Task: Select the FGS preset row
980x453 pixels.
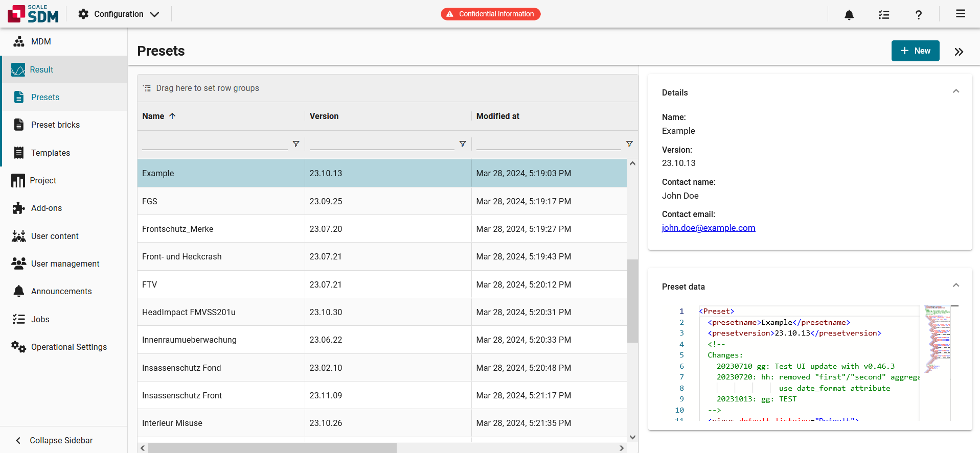Action: 382,201
